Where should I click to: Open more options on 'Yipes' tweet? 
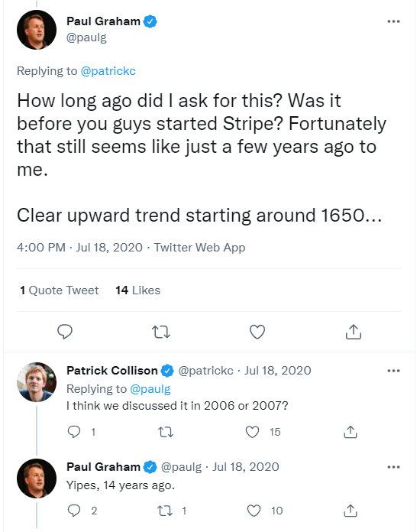(393, 467)
